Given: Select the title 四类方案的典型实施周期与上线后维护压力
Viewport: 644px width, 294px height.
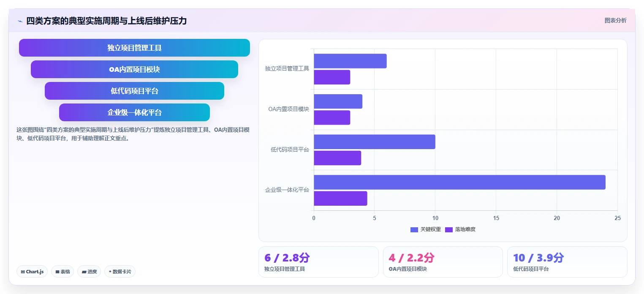Looking at the screenshot, I should (x=106, y=21).
